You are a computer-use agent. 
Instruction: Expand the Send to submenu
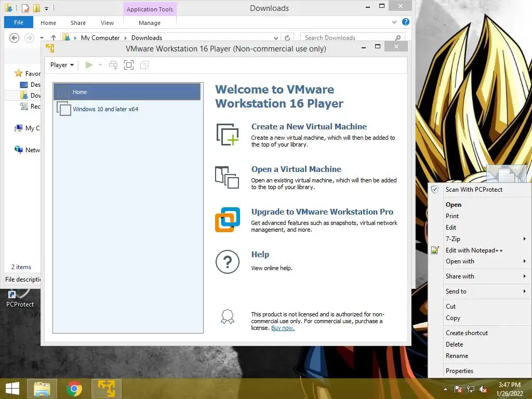click(480, 291)
